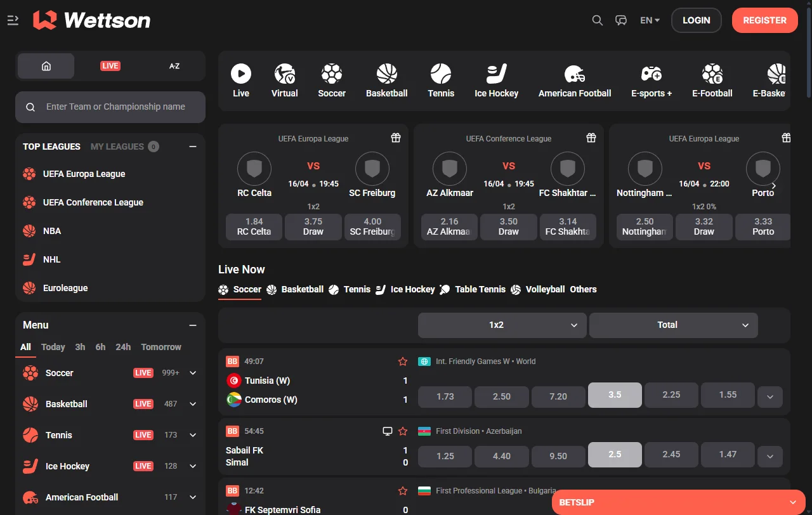The image size is (812, 515).
Task: Expand the BETSLIP panel
Action: 678,502
